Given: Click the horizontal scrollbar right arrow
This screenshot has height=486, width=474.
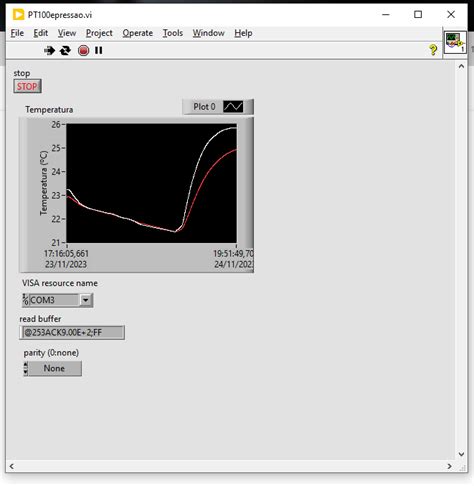Looking at the screenshot, I should point(449,466).
